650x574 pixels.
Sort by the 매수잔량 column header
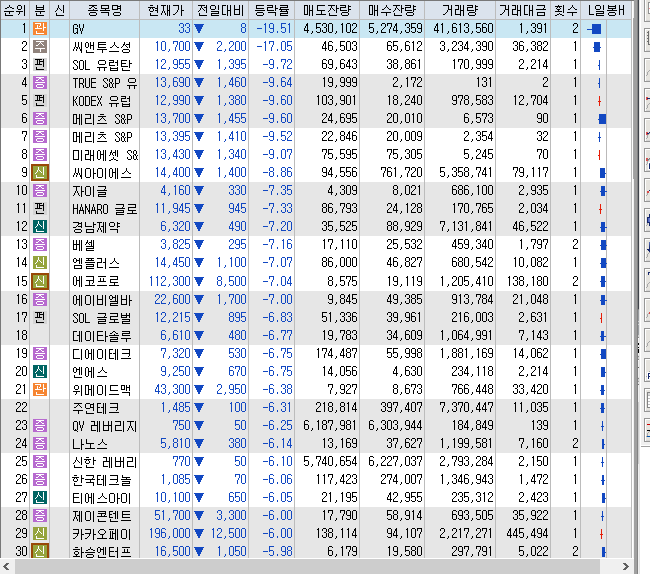pyautogui.click(x=392, y=10)
